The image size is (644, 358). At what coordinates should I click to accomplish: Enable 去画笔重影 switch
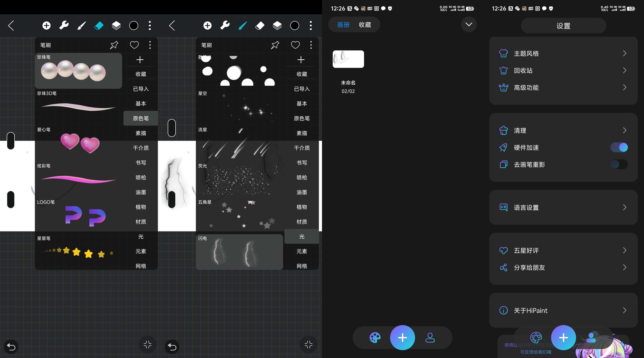tap(619, 164)
